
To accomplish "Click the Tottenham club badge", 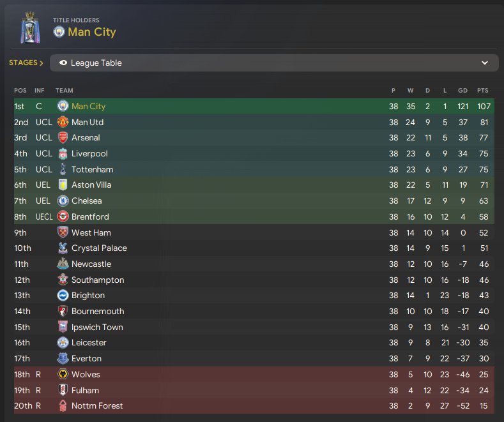I will [x=63, y=169].
